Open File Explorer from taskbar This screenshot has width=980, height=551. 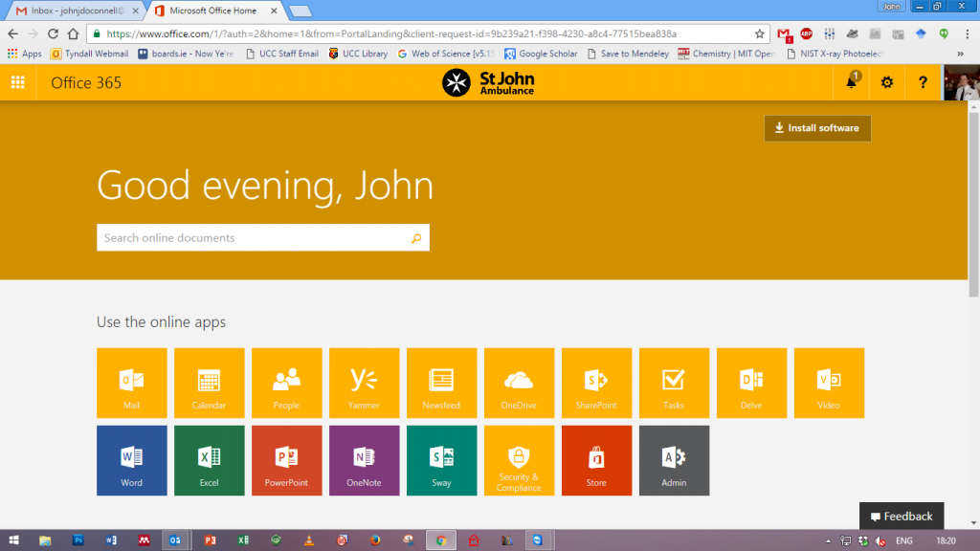[45, 540]
